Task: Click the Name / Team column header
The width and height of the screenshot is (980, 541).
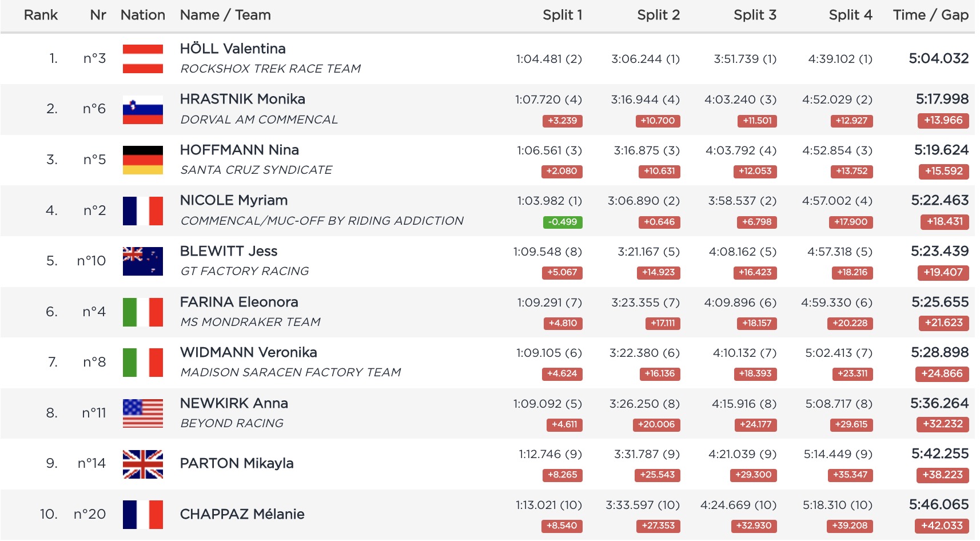Action: tap(225, 15)
